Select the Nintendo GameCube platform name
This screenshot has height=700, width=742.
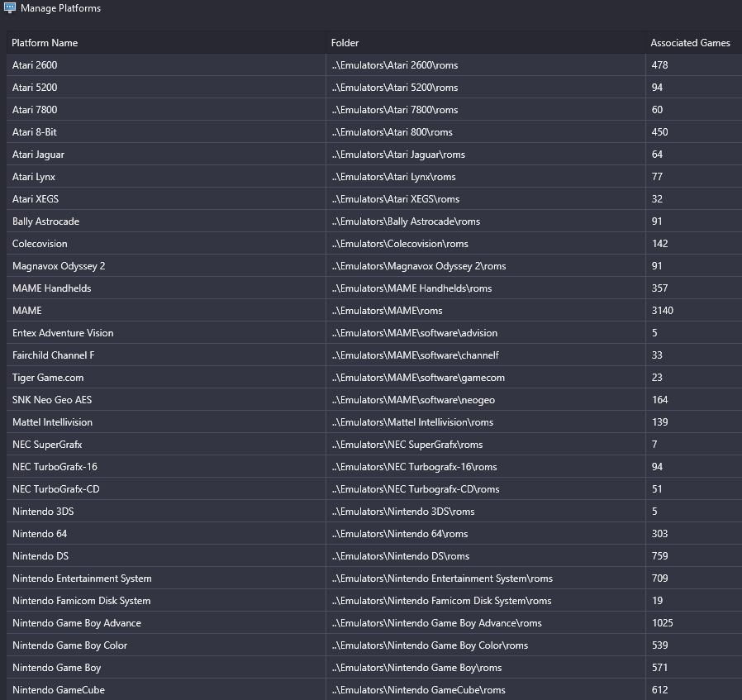[59, 689]
